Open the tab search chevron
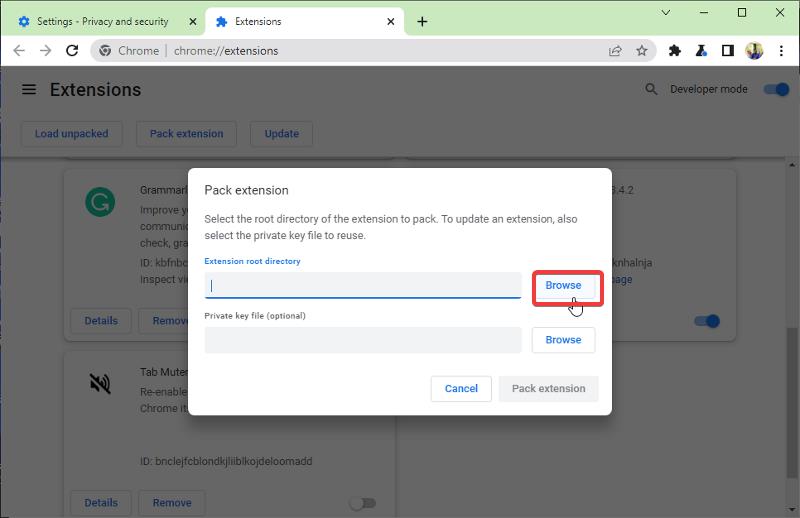 tap(666, 12)
